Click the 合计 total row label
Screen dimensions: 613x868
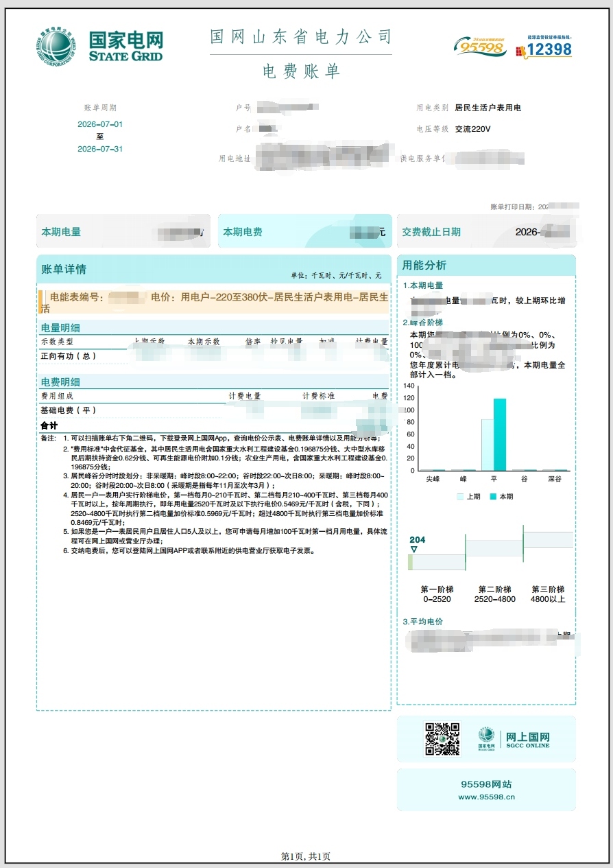[x=49, y=425]
